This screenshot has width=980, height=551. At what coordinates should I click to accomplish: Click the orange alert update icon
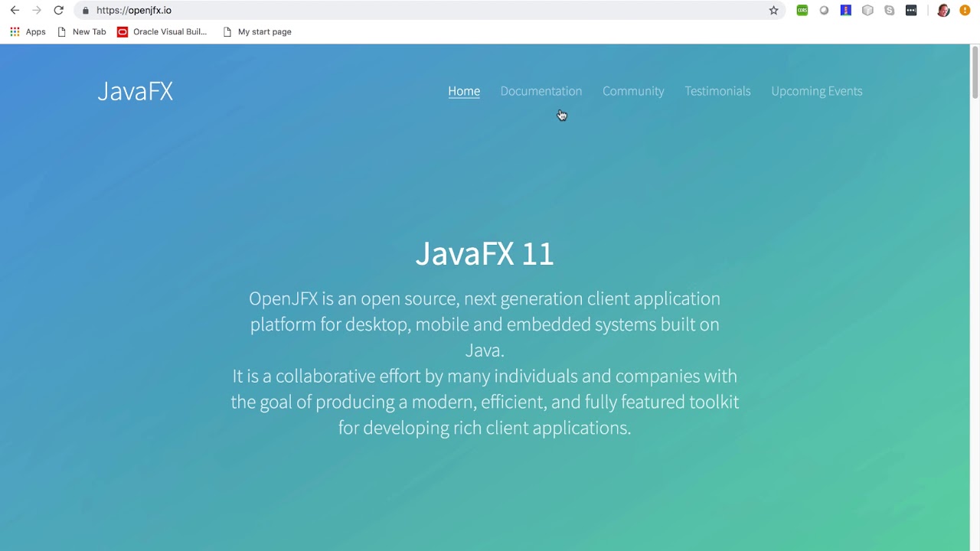click(965, 10)
